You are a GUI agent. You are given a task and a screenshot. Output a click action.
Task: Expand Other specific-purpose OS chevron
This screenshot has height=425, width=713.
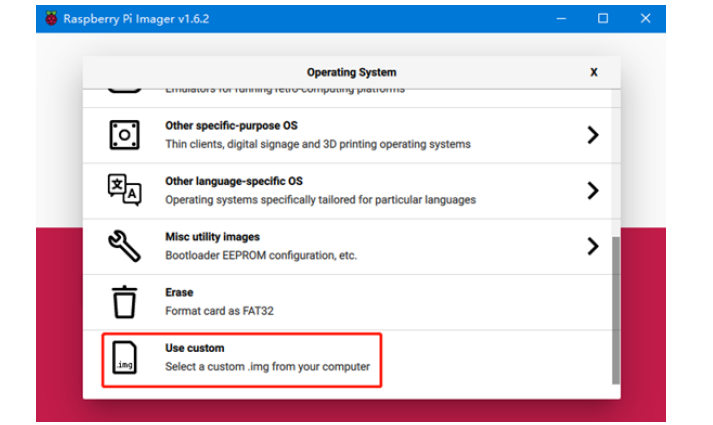click(x=592, y=135)
